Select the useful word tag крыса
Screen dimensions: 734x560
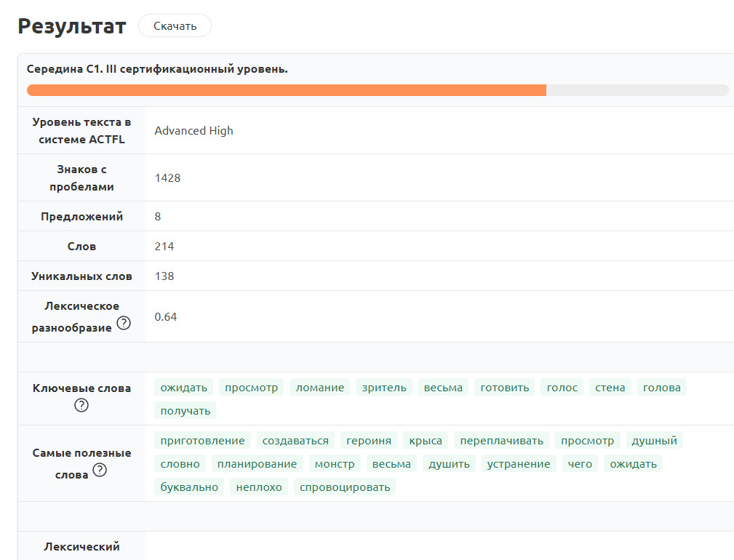(x=426, y=441)
